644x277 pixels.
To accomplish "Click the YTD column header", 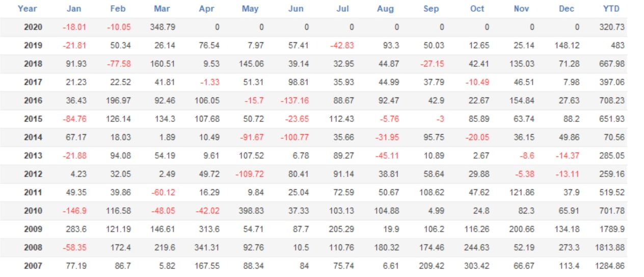I will coord(611,9).
